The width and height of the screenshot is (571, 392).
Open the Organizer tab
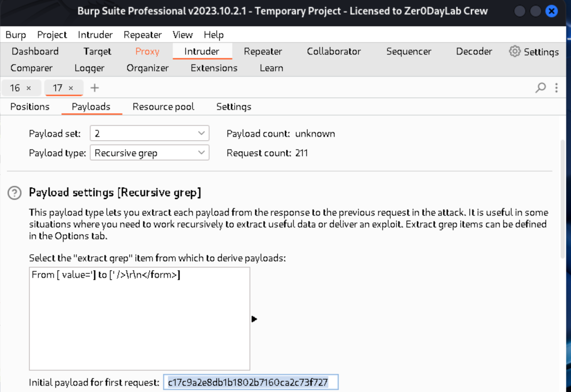(x=148, y=68)
